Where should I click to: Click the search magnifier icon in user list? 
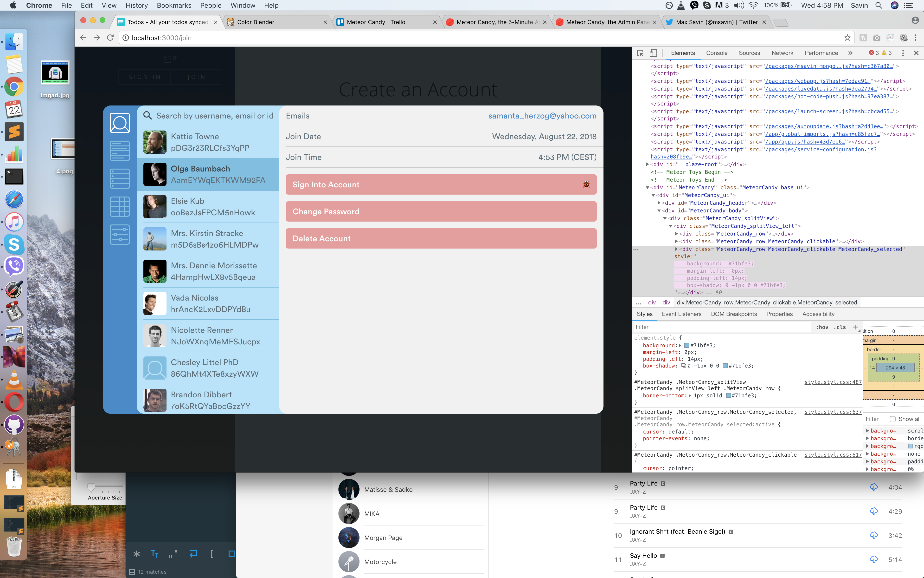(148, 115)
